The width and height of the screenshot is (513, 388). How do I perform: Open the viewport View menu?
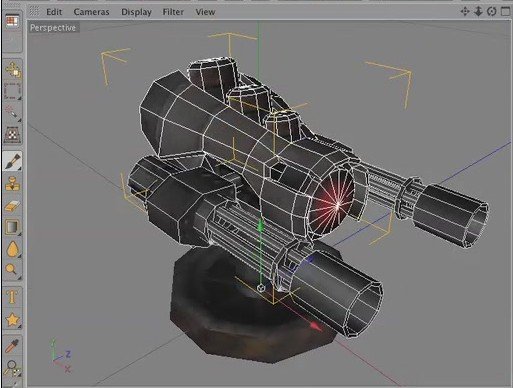205,12
